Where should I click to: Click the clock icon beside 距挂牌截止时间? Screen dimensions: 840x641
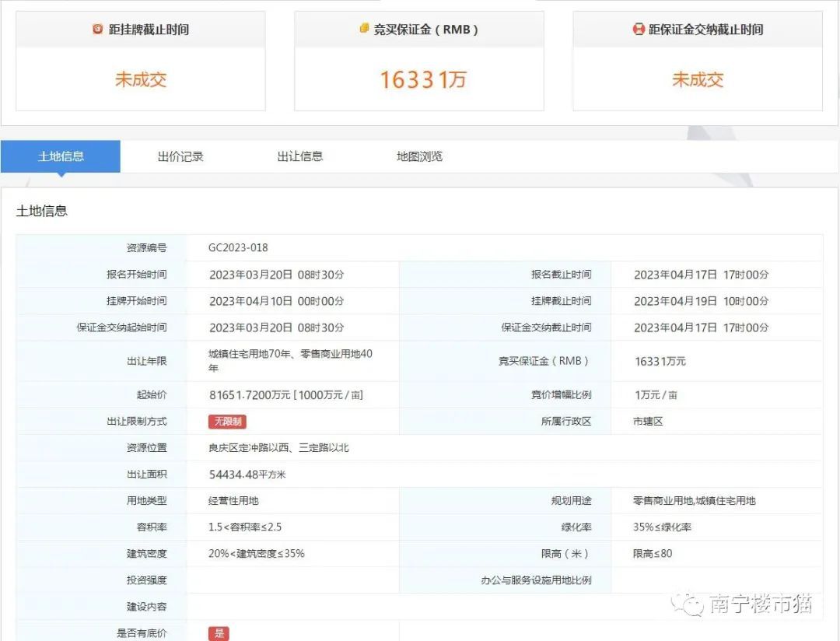97,29
